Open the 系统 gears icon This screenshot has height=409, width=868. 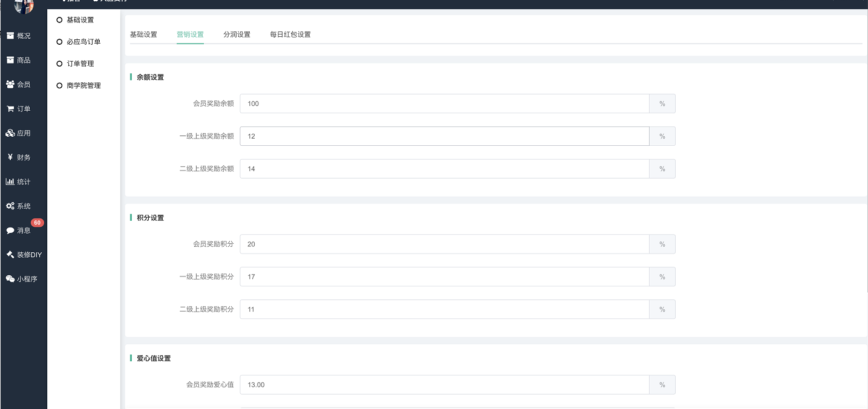point(10,206)
